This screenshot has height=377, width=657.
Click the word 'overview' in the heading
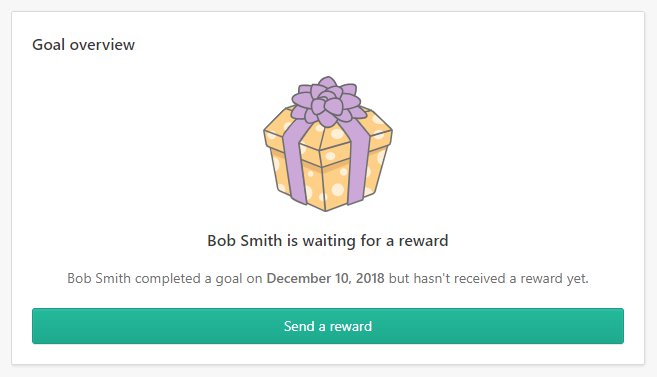click(102, 45)
